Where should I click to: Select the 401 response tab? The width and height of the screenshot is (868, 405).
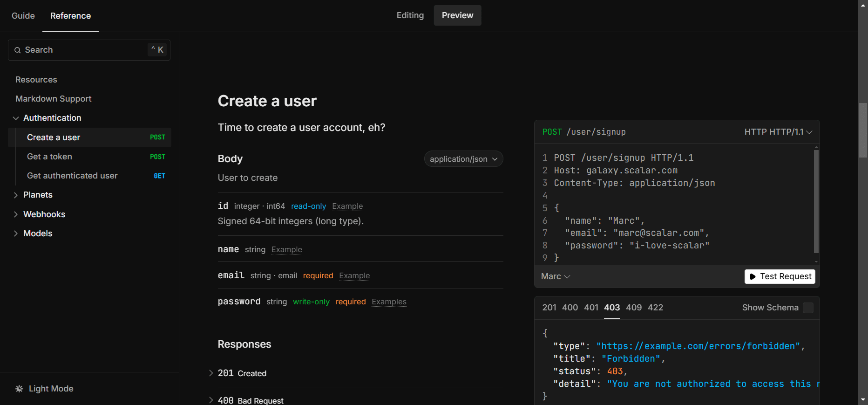click(591, 308)
